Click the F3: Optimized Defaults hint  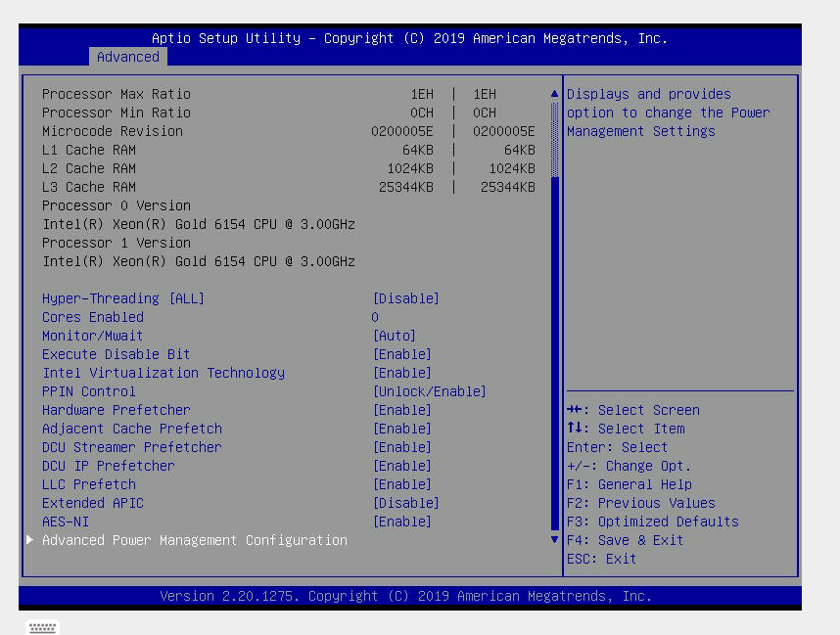652,522
